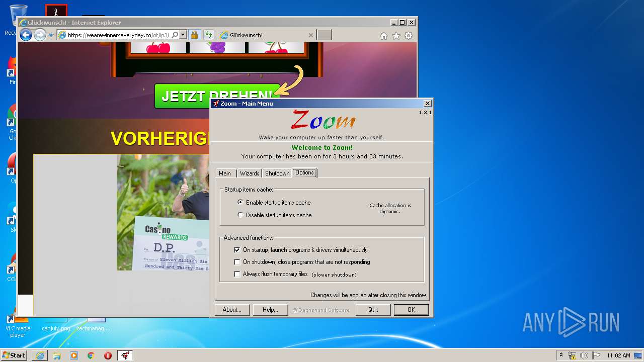Click the Zoom rocket title bar icon

coord(216,104)
